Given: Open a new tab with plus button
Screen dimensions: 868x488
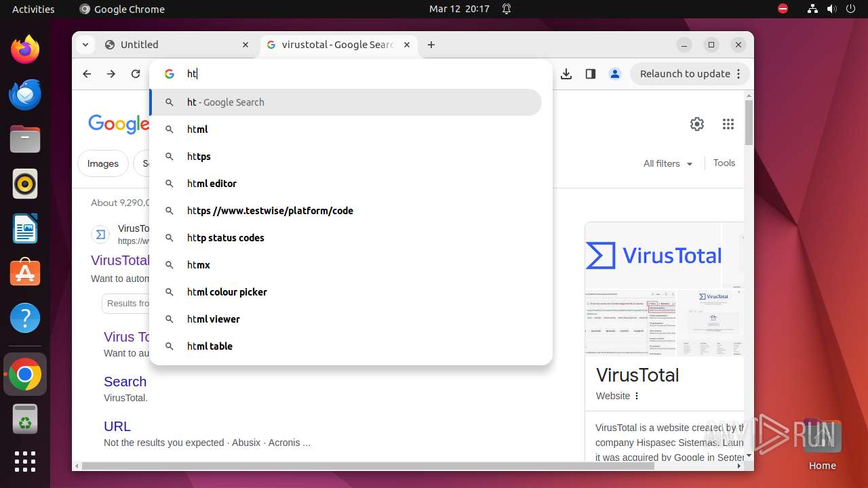Looking at the screenshot, I should (431, 45).
